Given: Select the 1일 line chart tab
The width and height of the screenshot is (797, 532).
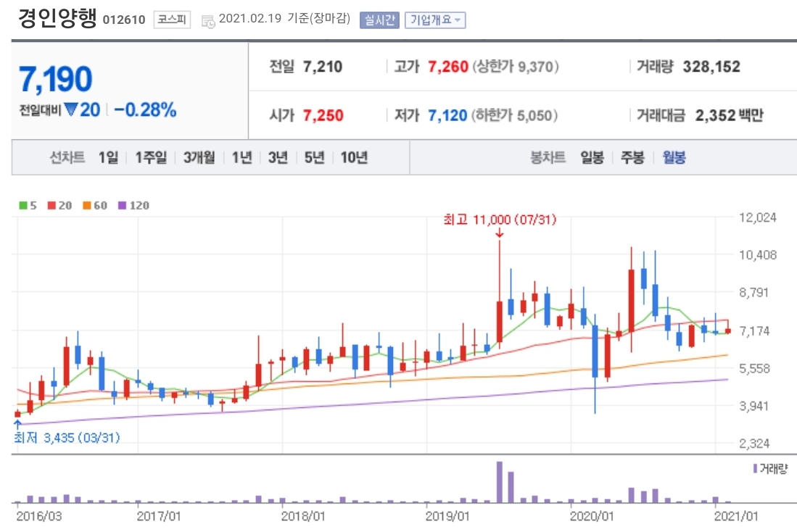Looking at the screenshot, I should click(108, 157).
